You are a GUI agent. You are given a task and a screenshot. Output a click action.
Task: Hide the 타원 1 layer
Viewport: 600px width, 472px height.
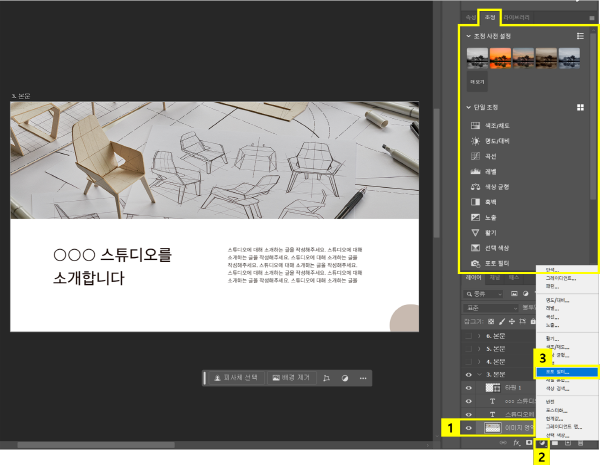[468, 388]
